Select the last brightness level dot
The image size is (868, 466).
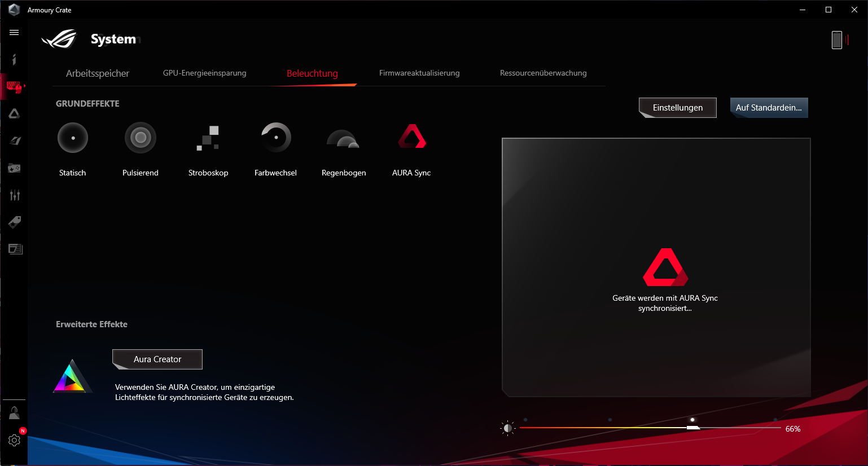pos(775,420)
